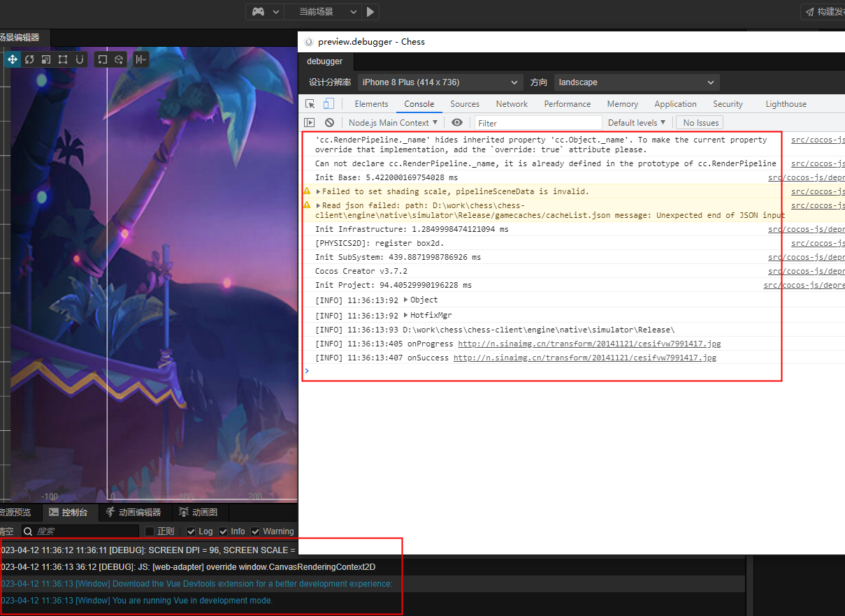845x616 pixels.
Task: Switch to the Network tab
Action: point(512,104)
